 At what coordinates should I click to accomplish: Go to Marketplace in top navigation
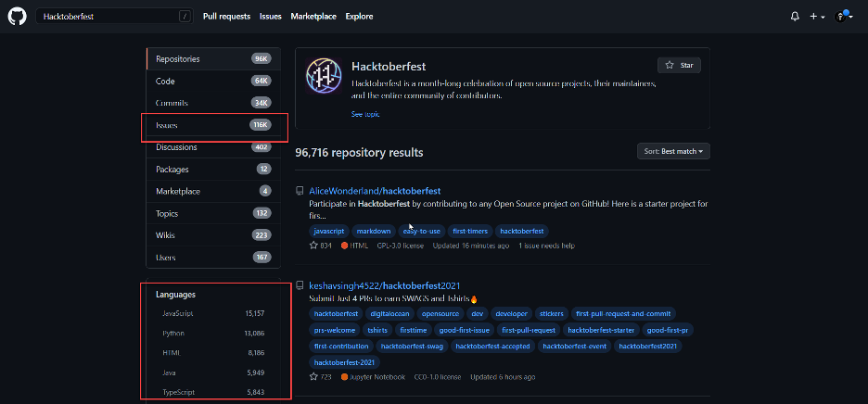[x=313, y=17]
